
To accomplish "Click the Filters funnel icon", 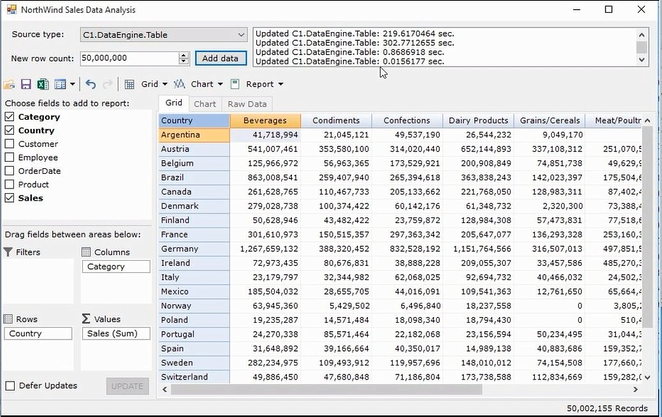I will point(8,252).
